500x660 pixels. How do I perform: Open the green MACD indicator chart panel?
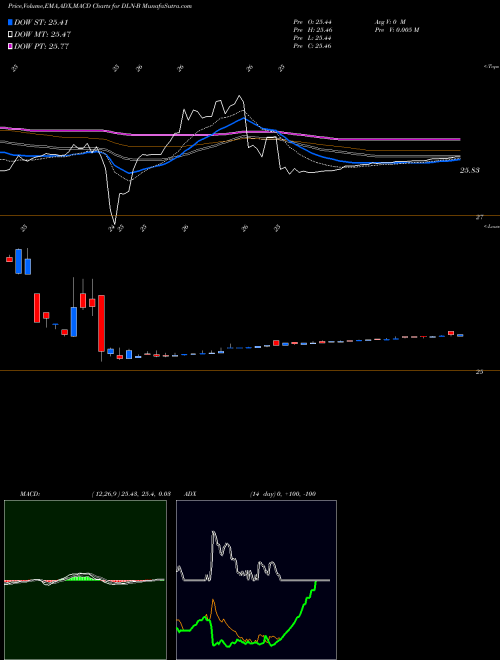tap(85, 580)
